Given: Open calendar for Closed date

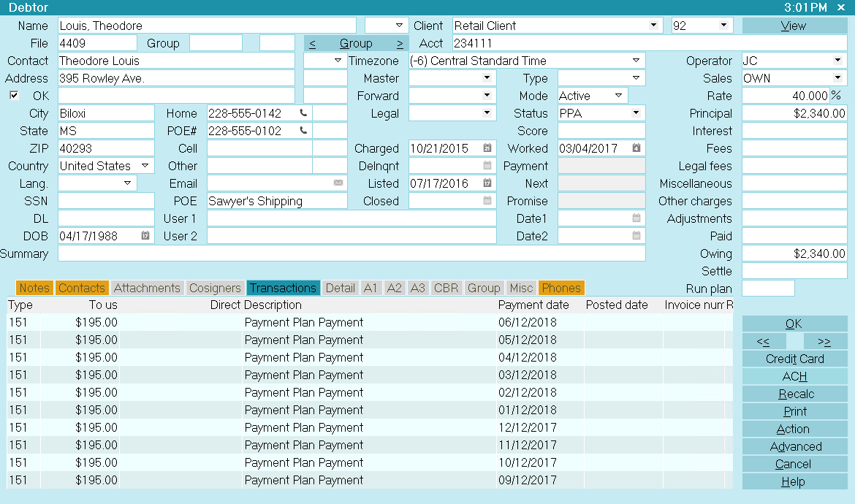Looking at the screenshot, I should point(487,201).
